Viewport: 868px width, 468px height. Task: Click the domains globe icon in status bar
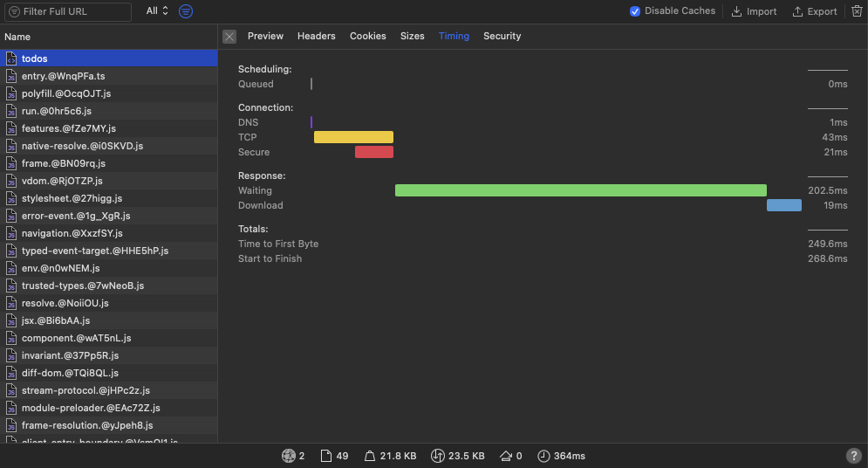289,456
